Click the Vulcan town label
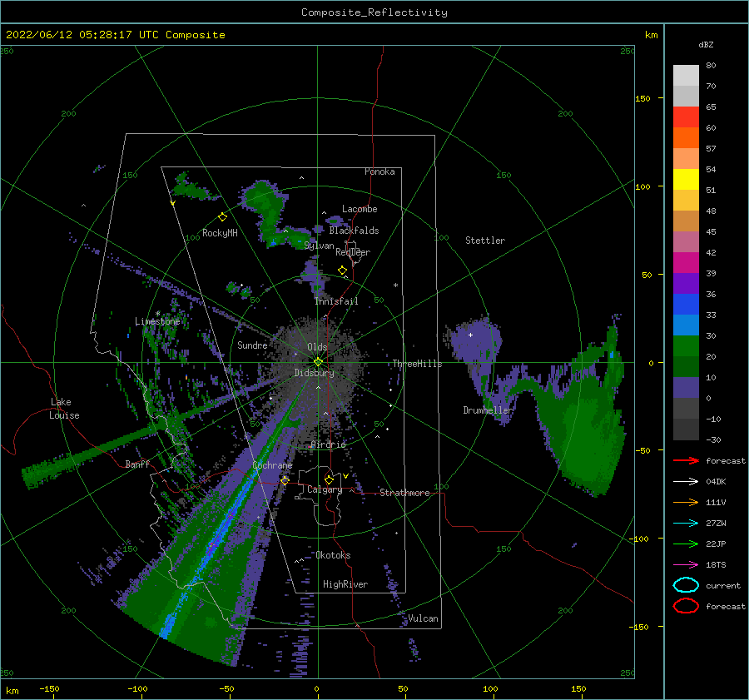Screen dimensions: 749x700 424,618
